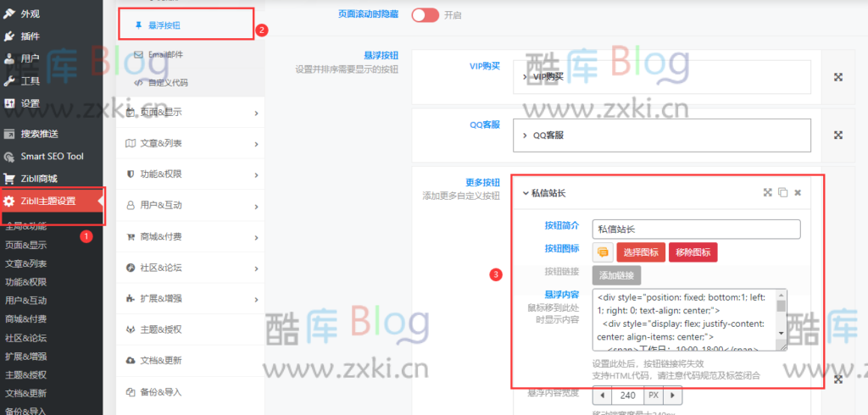Click the 外观 paintbrush icon
Screen dimensions: 868x415
click(x=8, y=14)
